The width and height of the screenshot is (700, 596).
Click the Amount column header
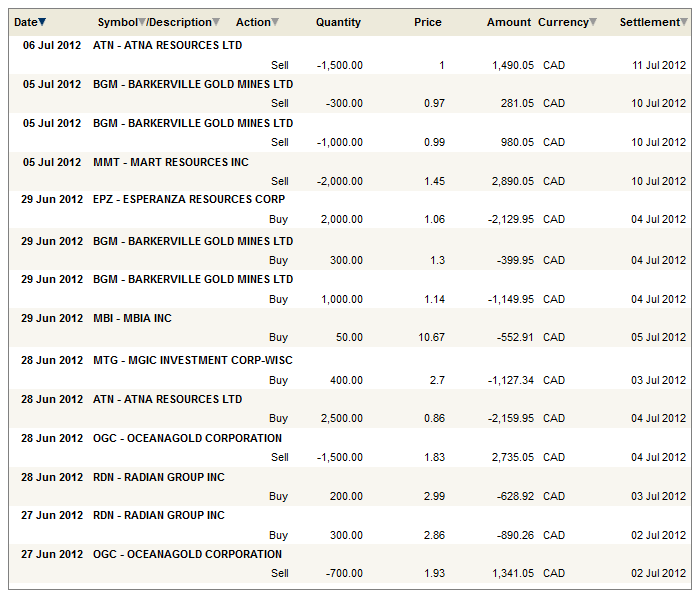click(x=509, y=22)
